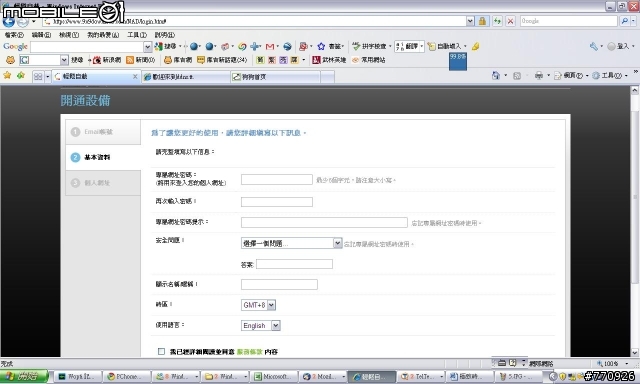Viewport: 640px width, 384px height.
Task: Click the orange RSS news icon
Action: click(130, 60)
